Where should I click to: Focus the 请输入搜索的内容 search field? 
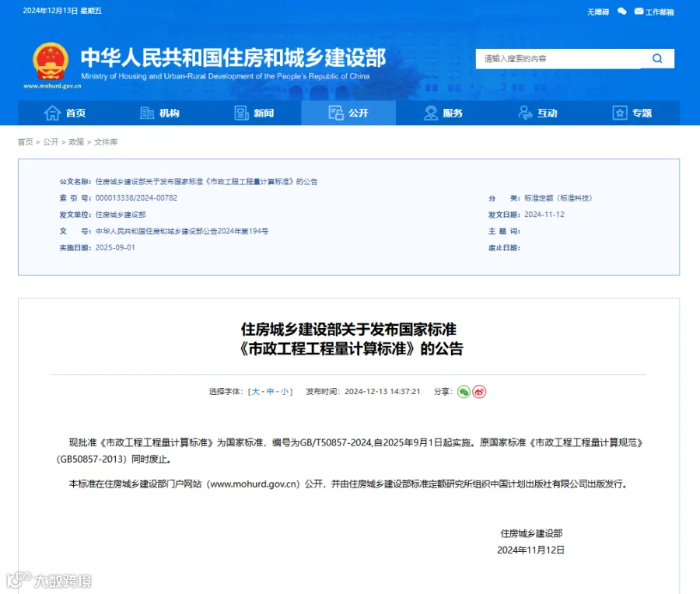(x=558, y=58)
